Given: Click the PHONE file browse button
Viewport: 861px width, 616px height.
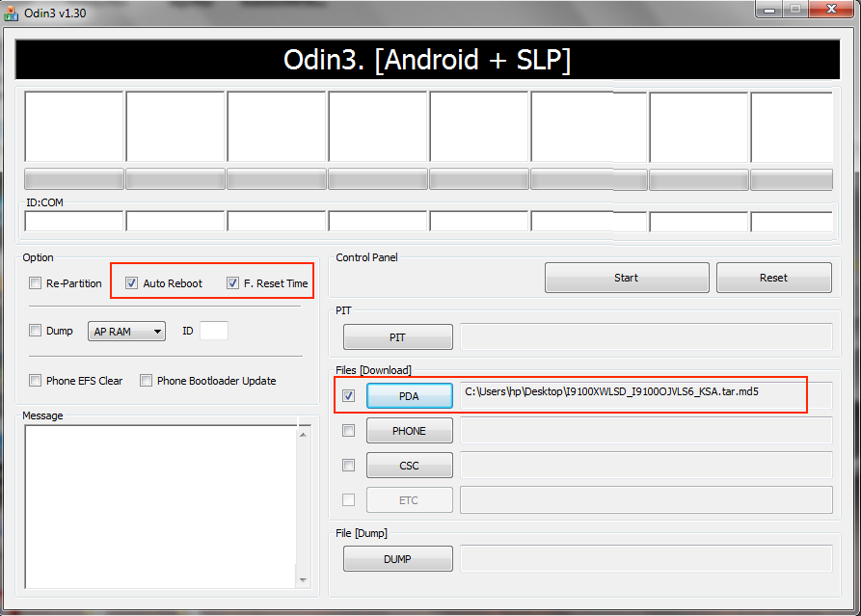Looking at the screenshot, I should click(x=410, y=431).
